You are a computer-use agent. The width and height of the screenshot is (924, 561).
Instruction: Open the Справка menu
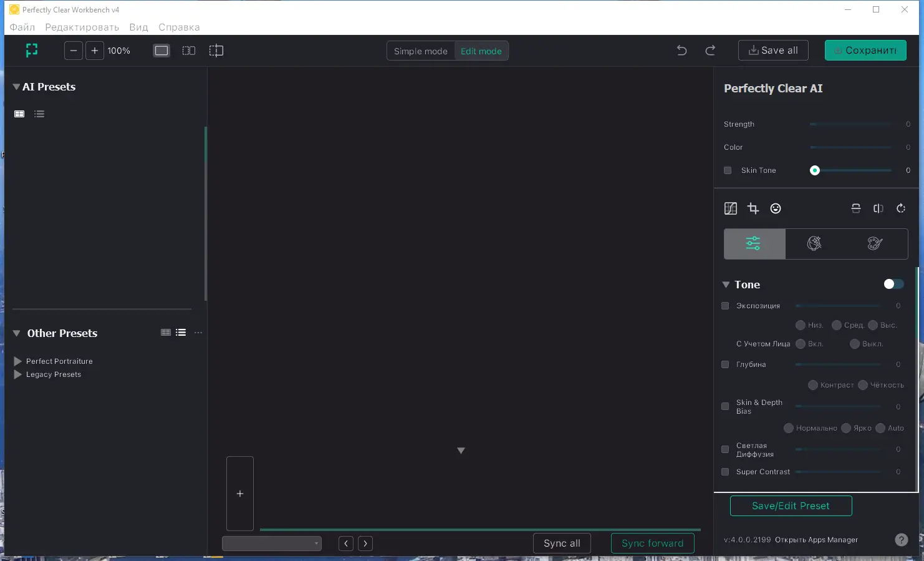179,27
